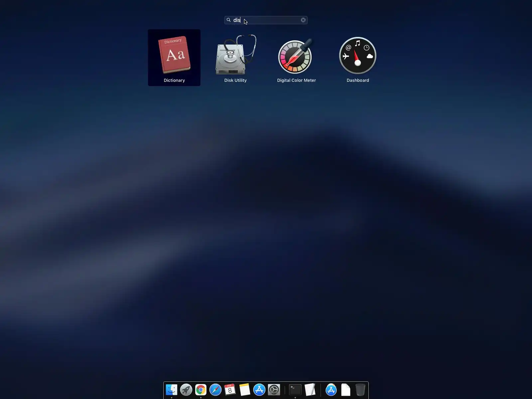Screen dimensions: 532x399
Task: Open the Notes app in the Dock
Action: click(245, 390)
